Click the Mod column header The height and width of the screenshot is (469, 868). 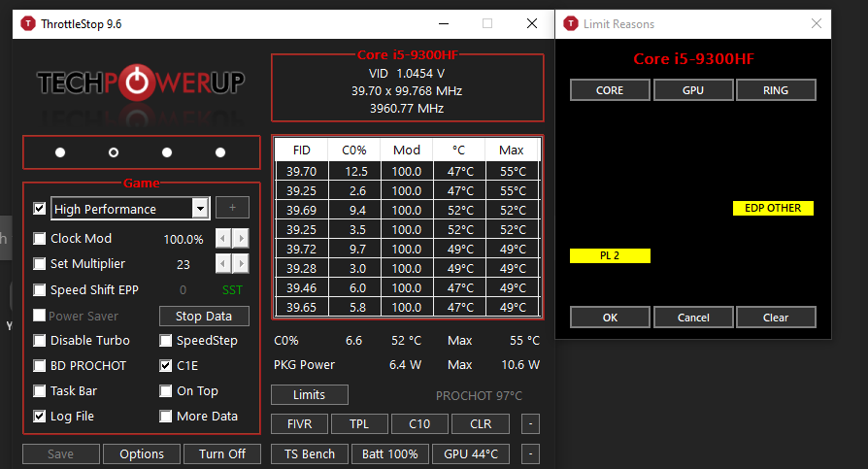click(x=407, y=151)
